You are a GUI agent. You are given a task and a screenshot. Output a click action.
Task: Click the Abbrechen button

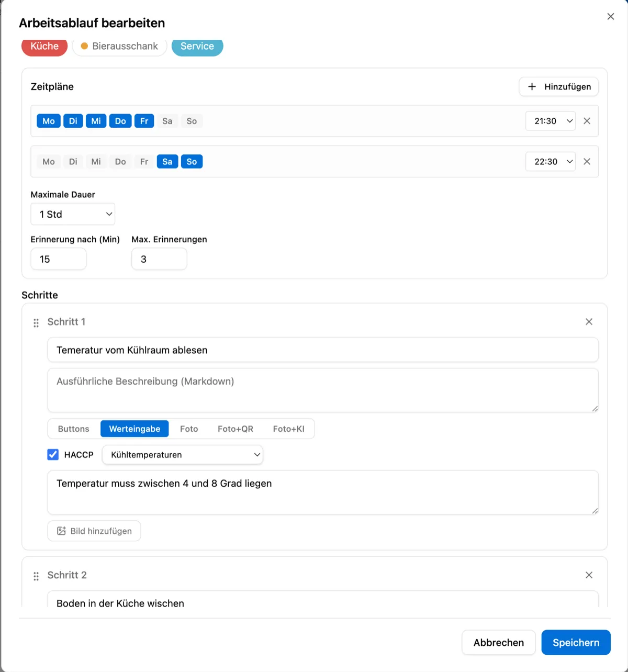[x=498, y=642]
